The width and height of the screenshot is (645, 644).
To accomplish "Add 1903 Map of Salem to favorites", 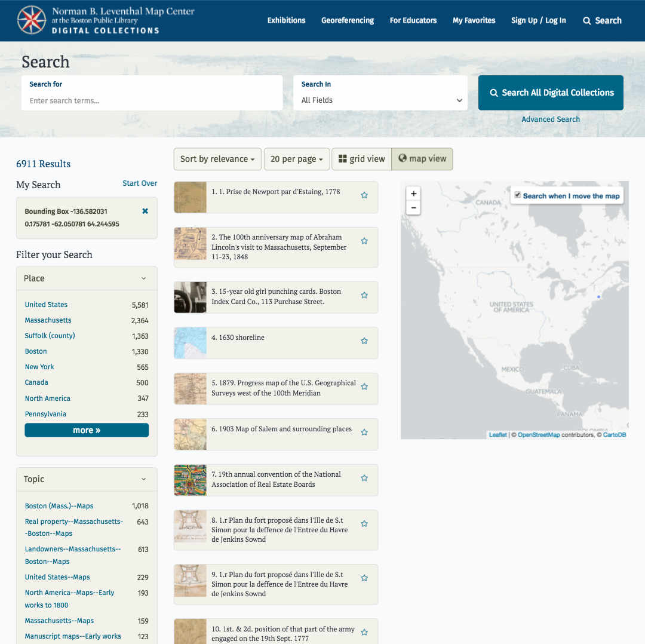I will tap(364, 433).
